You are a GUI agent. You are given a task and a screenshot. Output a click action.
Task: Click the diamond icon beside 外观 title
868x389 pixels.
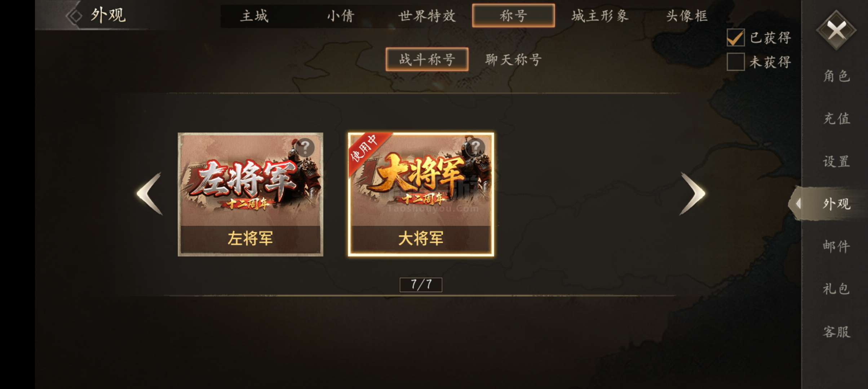(75, 16)
